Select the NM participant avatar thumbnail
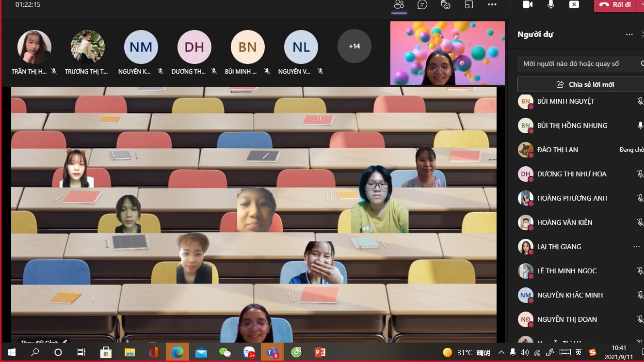Image resolution: width=644 pixels, height=362 pixels. point(141,47)
